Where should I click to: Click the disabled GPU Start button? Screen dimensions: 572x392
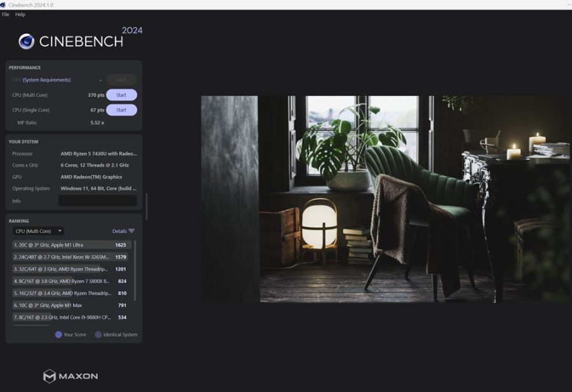[121, 80]
